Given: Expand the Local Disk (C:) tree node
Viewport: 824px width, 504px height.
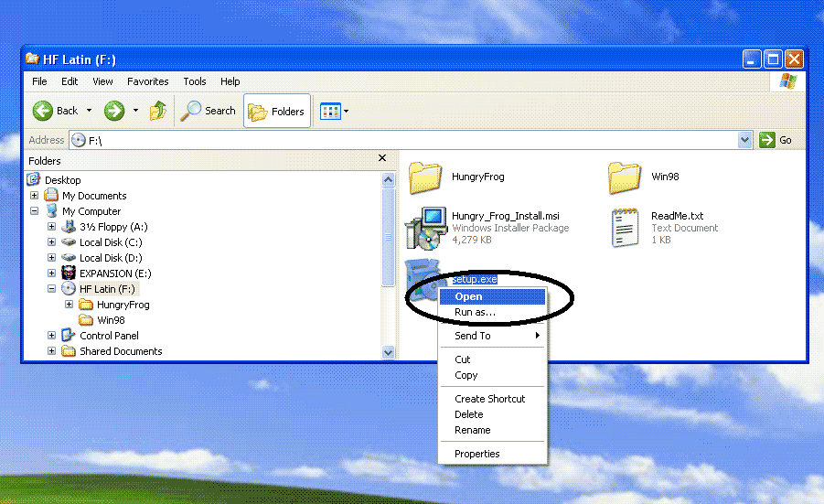Looking at the screenshot, I should pyautogui.click(x=52, y=242).
